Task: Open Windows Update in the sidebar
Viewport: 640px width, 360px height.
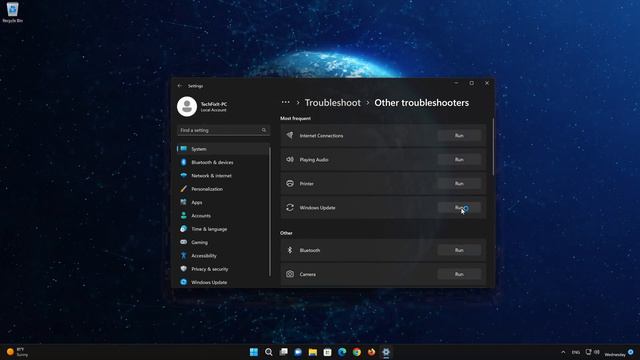Action: pos(223,282)
